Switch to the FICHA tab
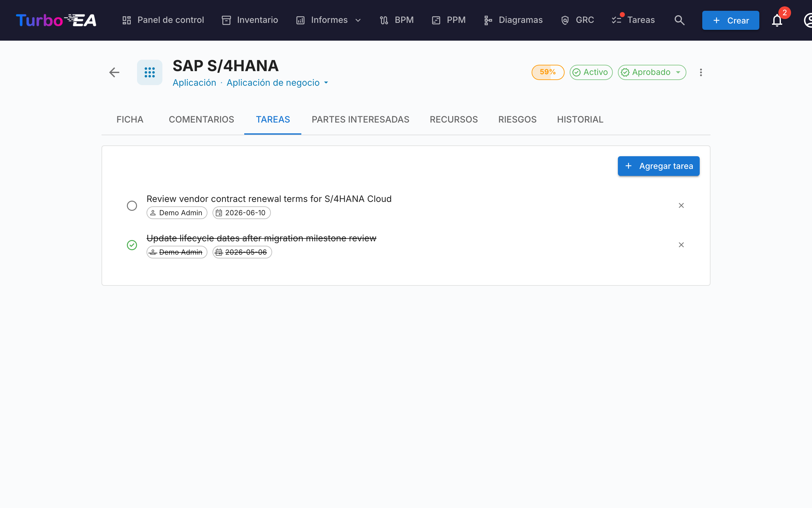This screenshot has width=812, height=508. click(x=130, y=120)
